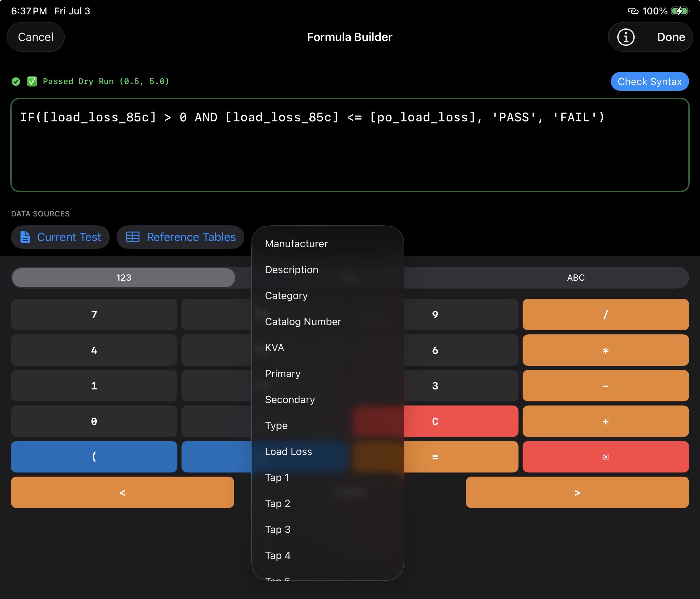Choose Tap 2 from the field list
The height and width of the screenshot is (599, 700).
327,504
